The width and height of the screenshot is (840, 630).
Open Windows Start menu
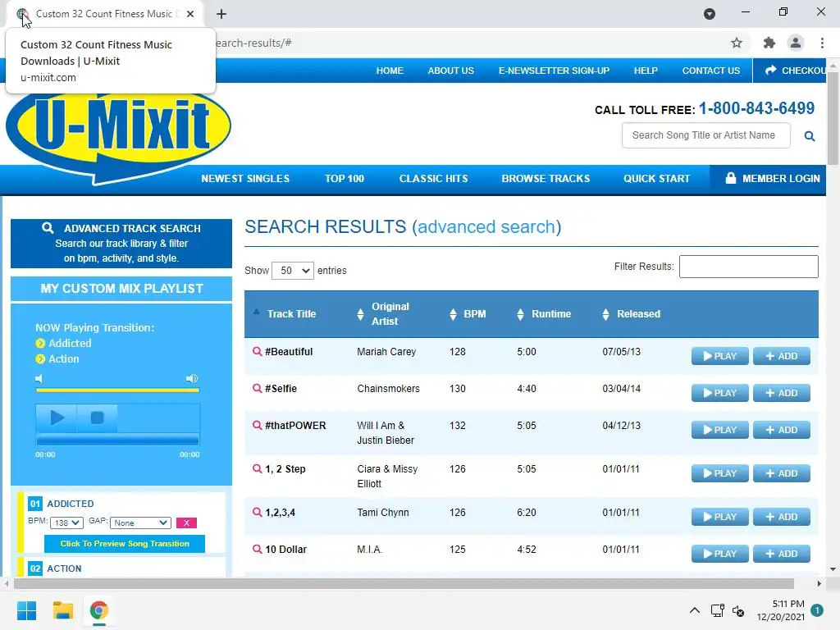coord(27,610)
